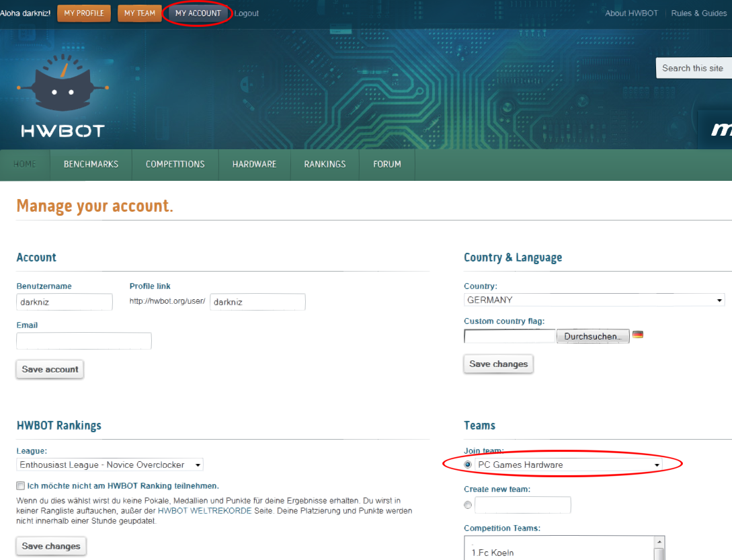
Task: Click the Logout link
Action: 247,13
